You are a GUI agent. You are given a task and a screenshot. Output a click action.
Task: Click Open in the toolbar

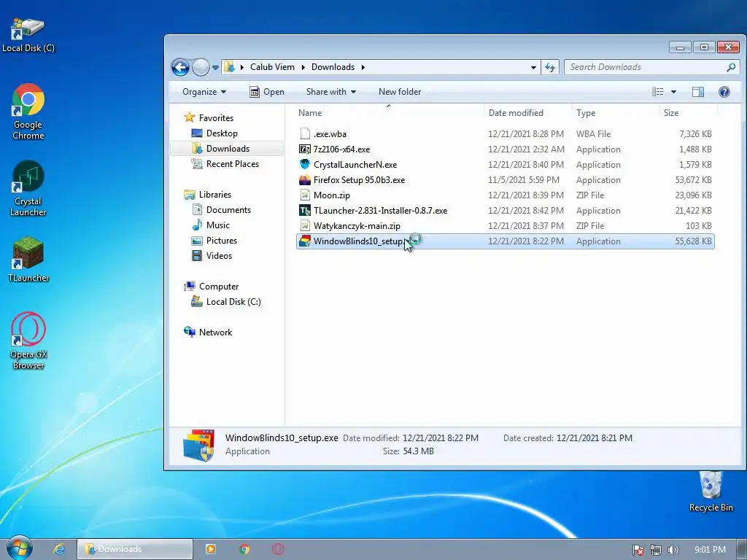coord(267,91)
